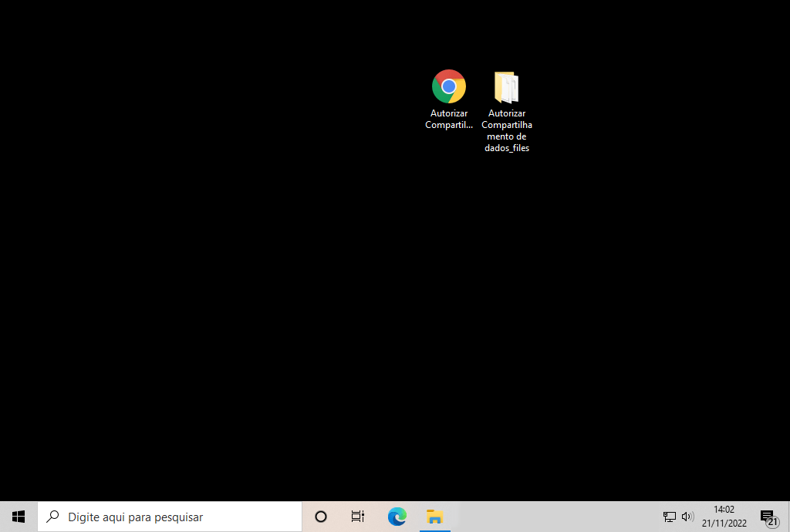Click the notification count badge showing 21

(x=772, y=522)
